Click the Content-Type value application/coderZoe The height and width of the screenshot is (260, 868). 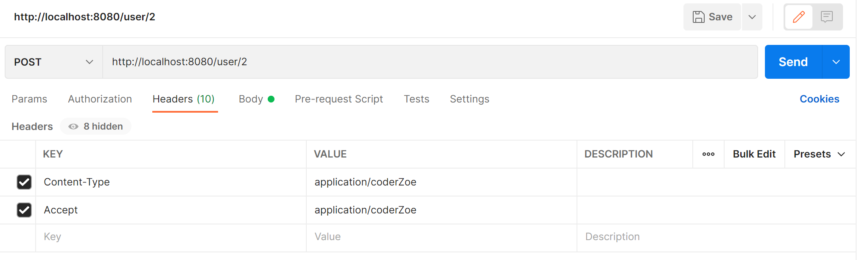(x=365, y=182)
